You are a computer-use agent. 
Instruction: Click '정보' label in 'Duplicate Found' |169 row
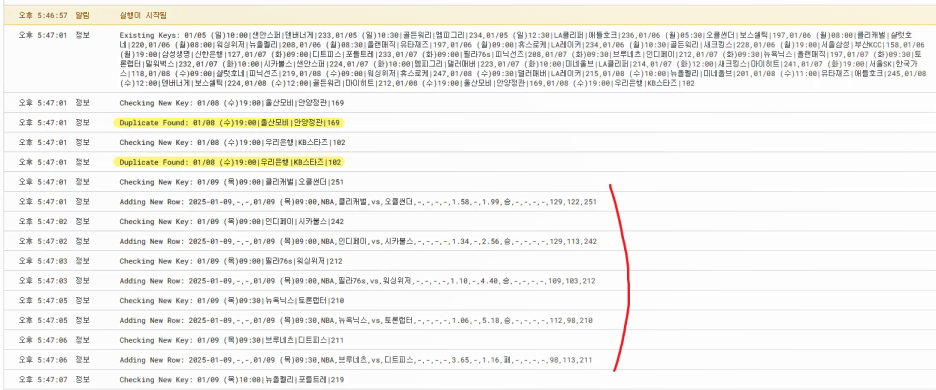pyautogui.click(x=82, y=122)
